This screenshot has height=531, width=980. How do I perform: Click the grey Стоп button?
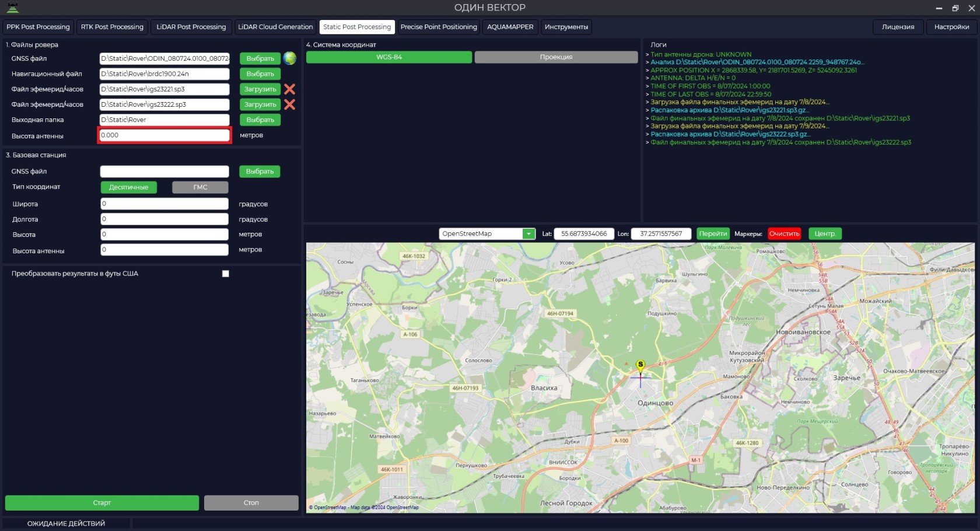point(251,503)
